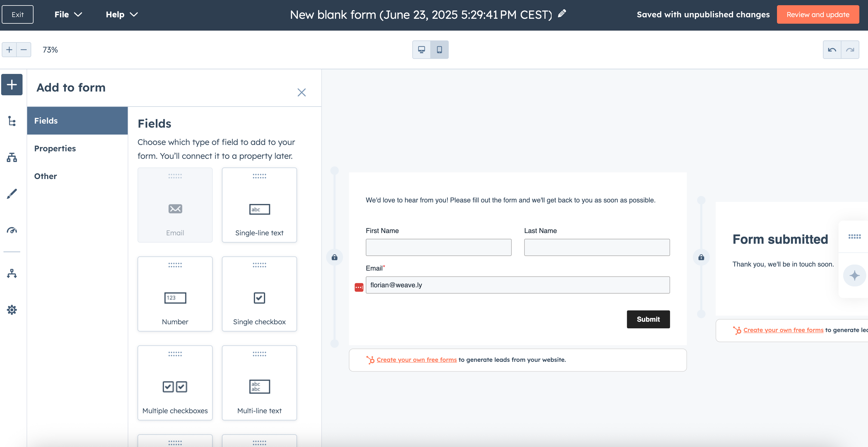Edit form name with pencil icon
The image size is (868, 447).
tap(562, 14)
